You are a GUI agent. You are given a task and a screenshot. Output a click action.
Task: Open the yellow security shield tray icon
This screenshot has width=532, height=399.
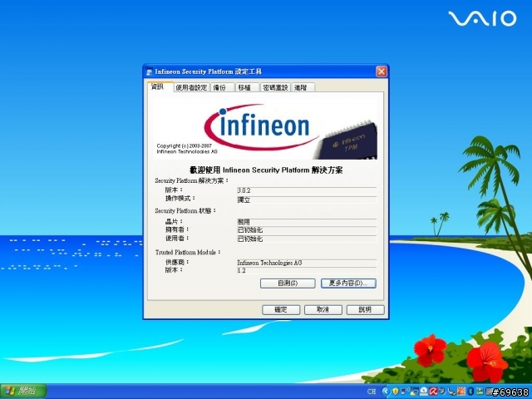click(x=396, y=392)
